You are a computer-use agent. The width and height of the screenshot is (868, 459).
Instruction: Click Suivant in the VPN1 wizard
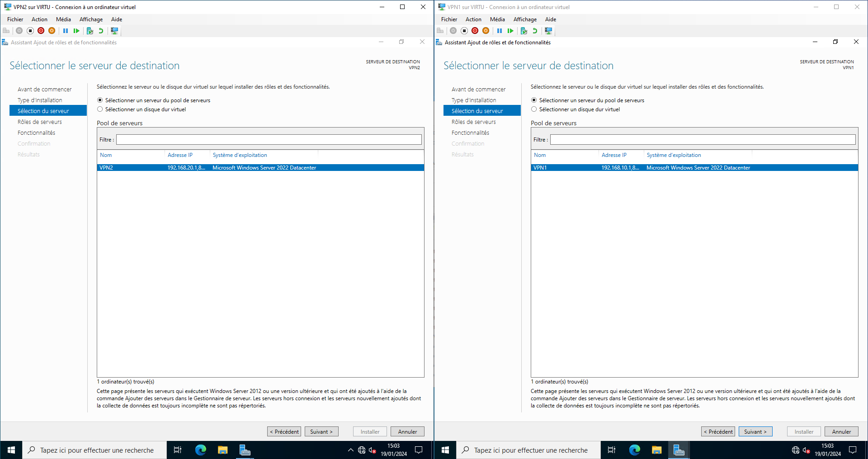click(x=755, y=432)
